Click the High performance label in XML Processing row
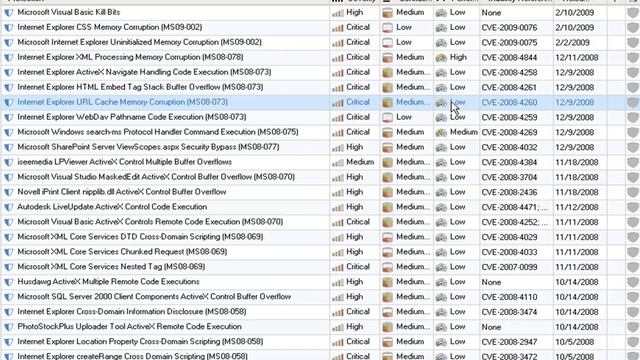This screenshot has width=640, height=360. 458,58
